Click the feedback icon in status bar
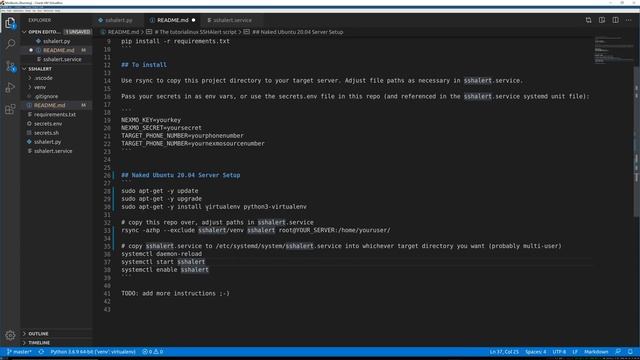The image size is (640, 360). pos(618,352)
